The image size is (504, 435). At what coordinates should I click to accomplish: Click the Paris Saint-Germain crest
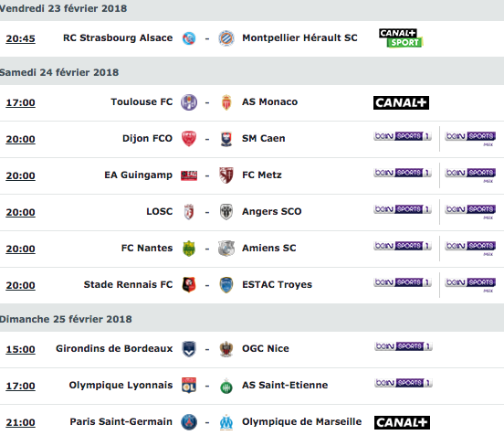click(x=189, y=422)
